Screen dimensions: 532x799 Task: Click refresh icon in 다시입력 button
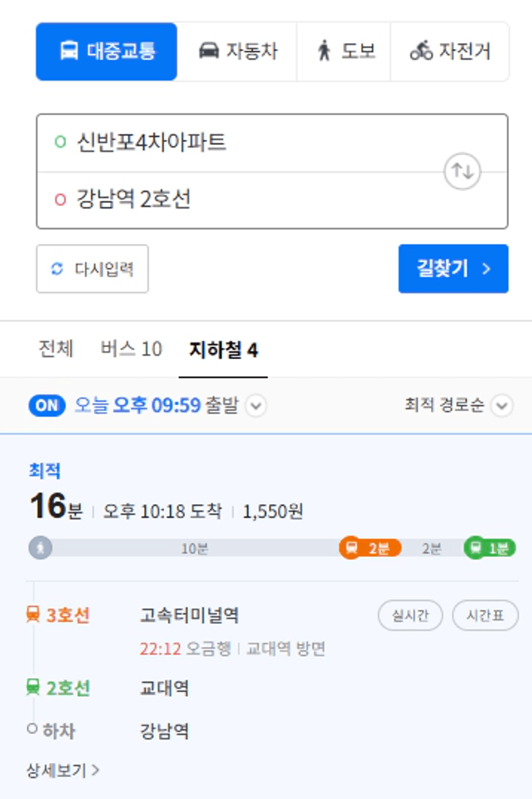coord(57,268)
